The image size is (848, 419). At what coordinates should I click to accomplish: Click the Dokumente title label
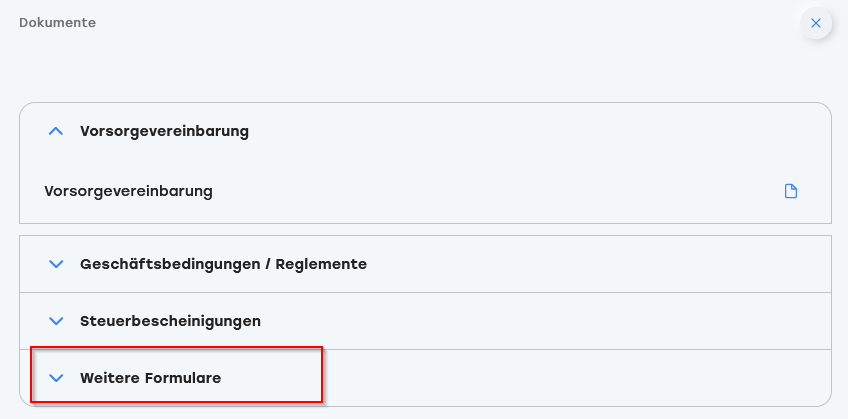click(57, 23)
